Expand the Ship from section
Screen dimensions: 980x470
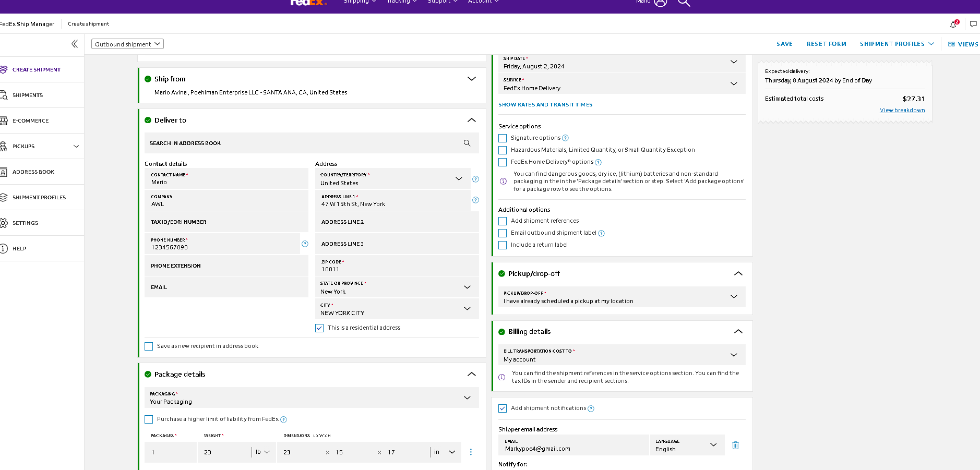click(x=472, y=79)
